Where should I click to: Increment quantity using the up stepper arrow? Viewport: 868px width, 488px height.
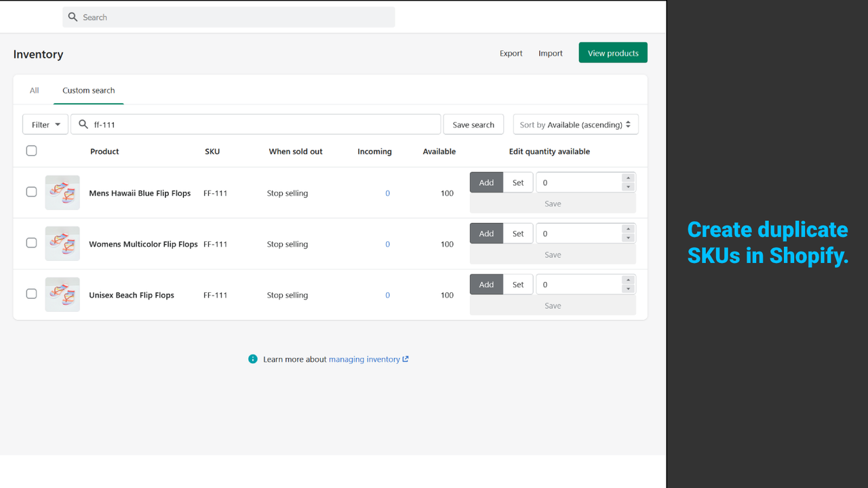coord(629,178)
